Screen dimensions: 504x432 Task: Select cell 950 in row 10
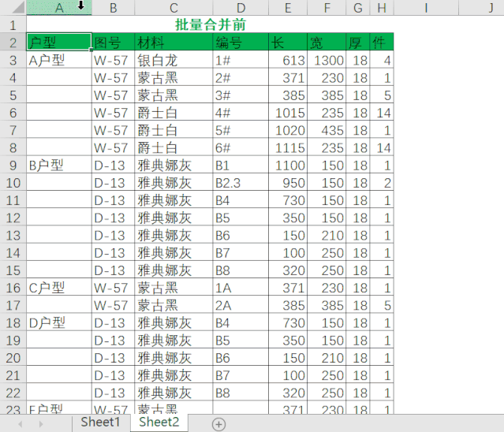(x=288, y=182)
